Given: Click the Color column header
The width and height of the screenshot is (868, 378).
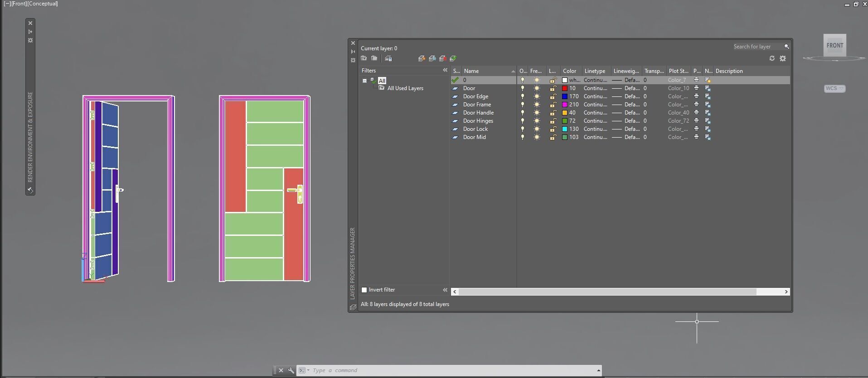Looking at the screenshot, I should pos(571,71).
